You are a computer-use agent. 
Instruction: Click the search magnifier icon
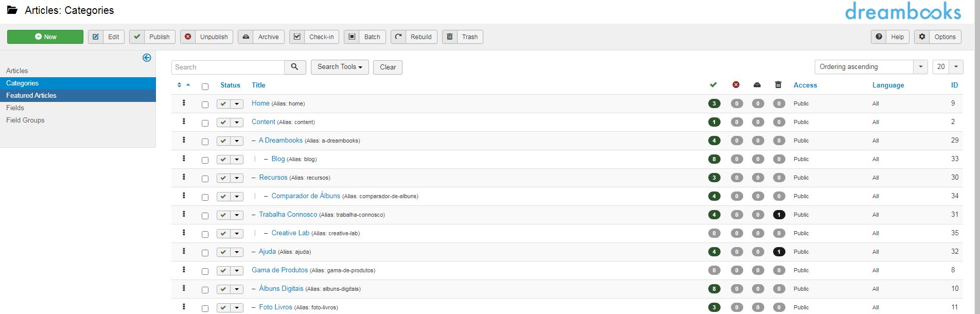pos(295,67)
